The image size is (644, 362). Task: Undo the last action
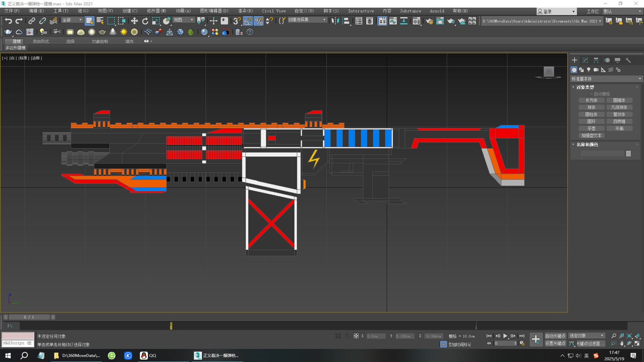pos(8,21)
